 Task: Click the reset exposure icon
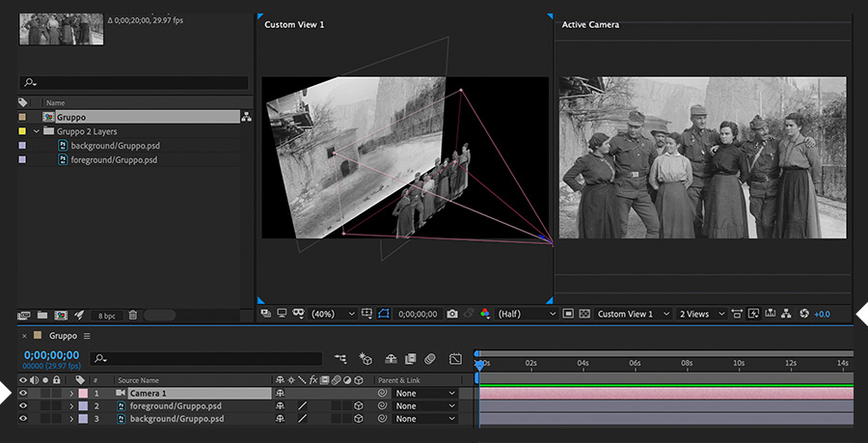pos(804,315)
